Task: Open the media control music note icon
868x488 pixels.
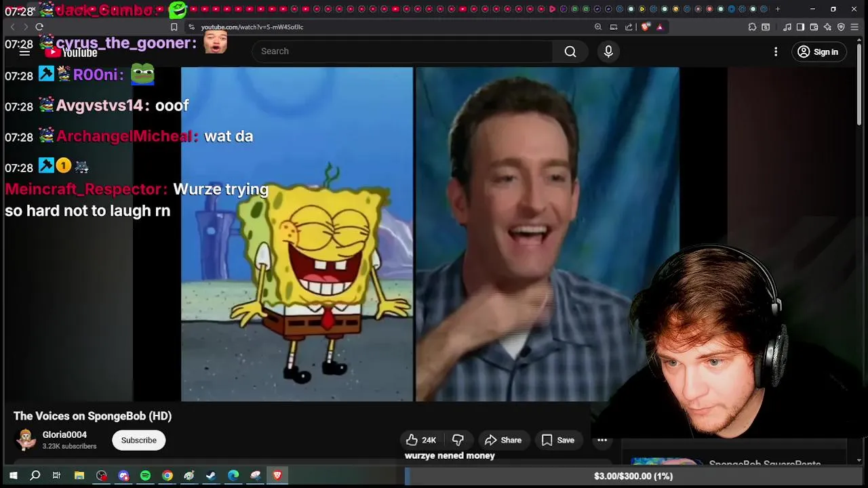Action: (x=787, y=27)
